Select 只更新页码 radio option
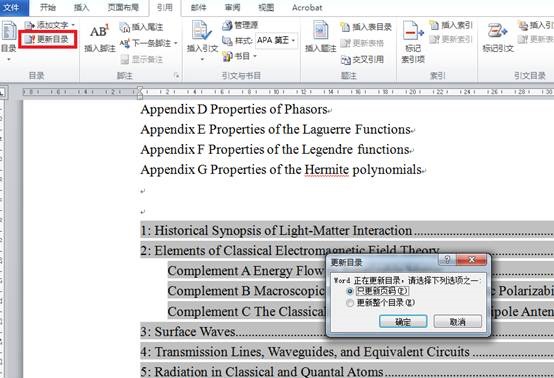Viewport: 554px width, 378px height. [x=350, y=291]
